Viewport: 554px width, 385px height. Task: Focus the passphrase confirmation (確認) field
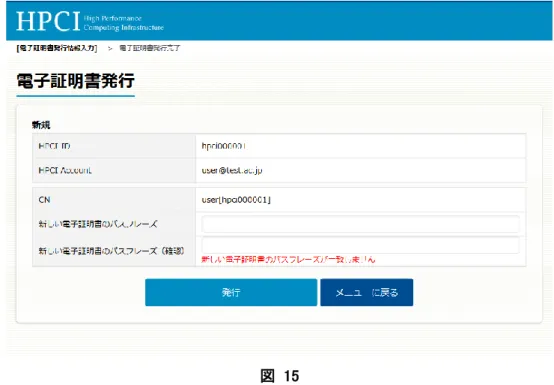pos(360,245)
